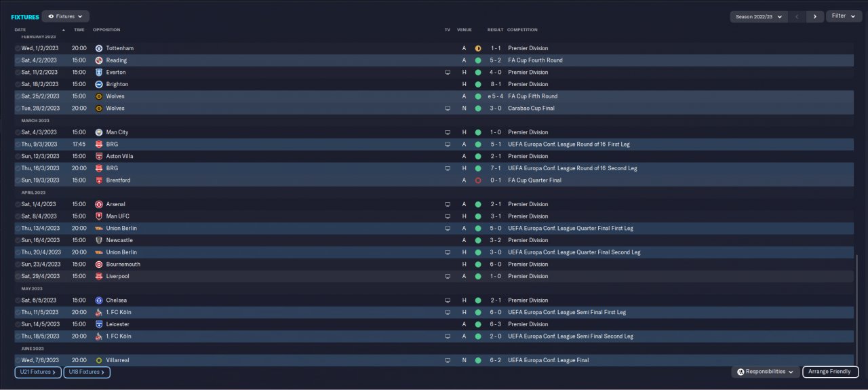This screenshot has height=390, width=868.
Task: Click the Arrange Friendly button
Action: [x=831, y=372]
